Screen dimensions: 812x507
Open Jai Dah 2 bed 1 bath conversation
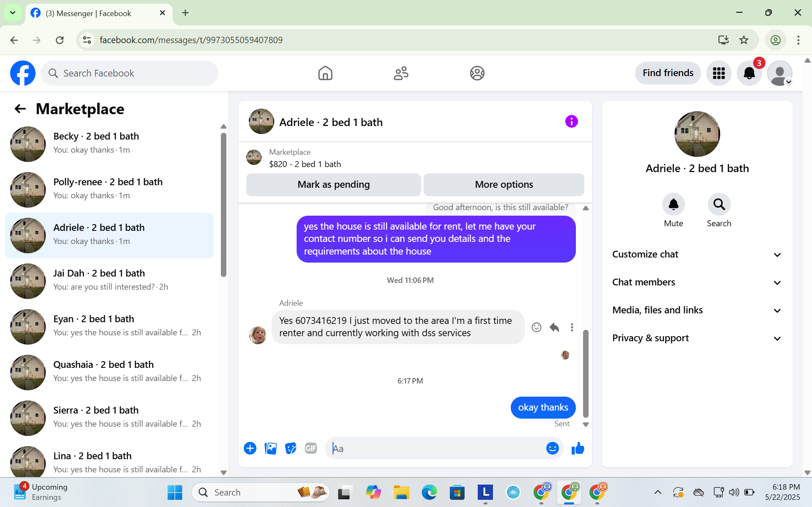109,281
